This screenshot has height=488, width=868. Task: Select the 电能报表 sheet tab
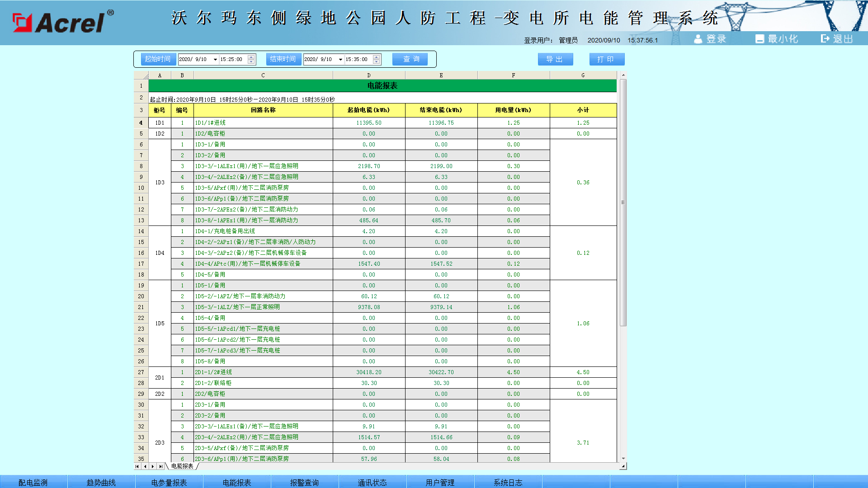point(181,466)
